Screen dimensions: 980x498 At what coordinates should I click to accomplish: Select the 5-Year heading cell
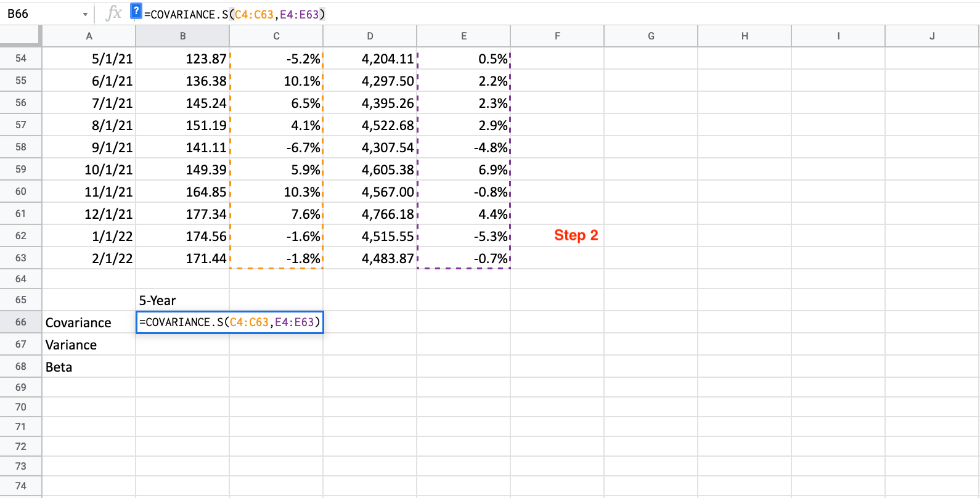click(x=182, y=300)
